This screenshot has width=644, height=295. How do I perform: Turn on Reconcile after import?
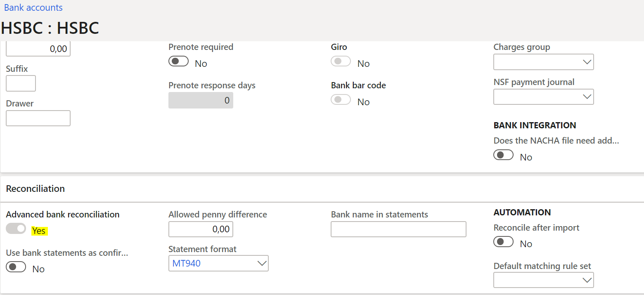(503, 242)
